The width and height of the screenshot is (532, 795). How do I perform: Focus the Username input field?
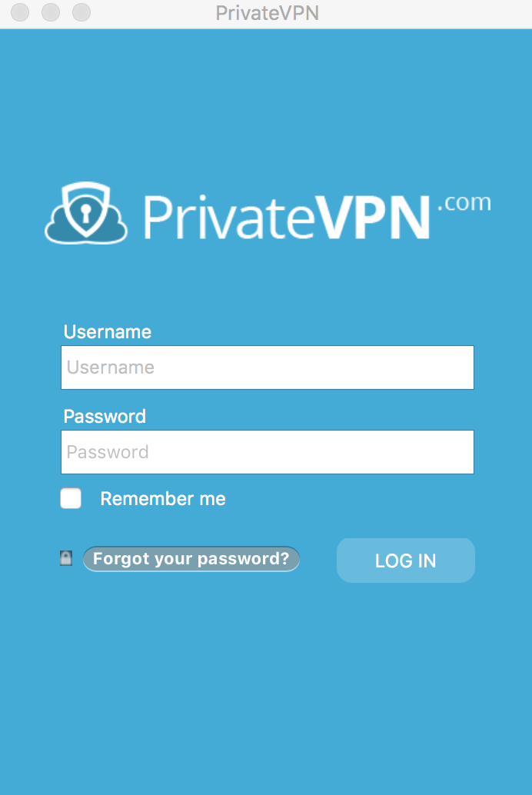coord(268,368)
